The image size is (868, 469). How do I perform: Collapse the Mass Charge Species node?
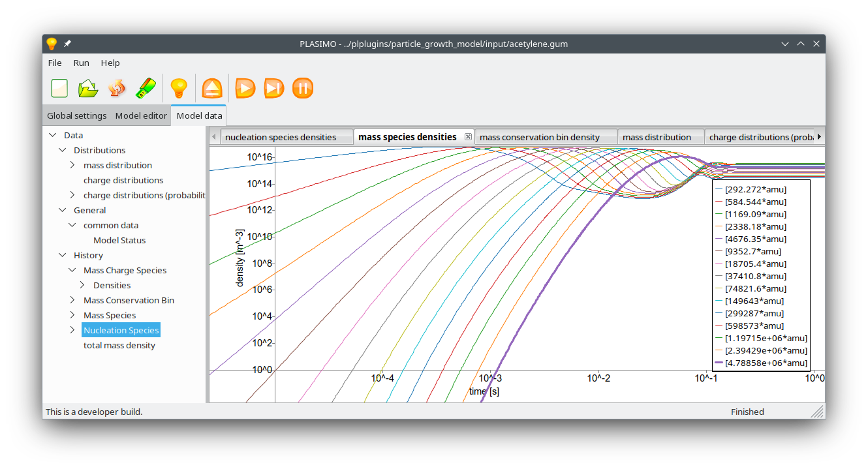(72, 270)
